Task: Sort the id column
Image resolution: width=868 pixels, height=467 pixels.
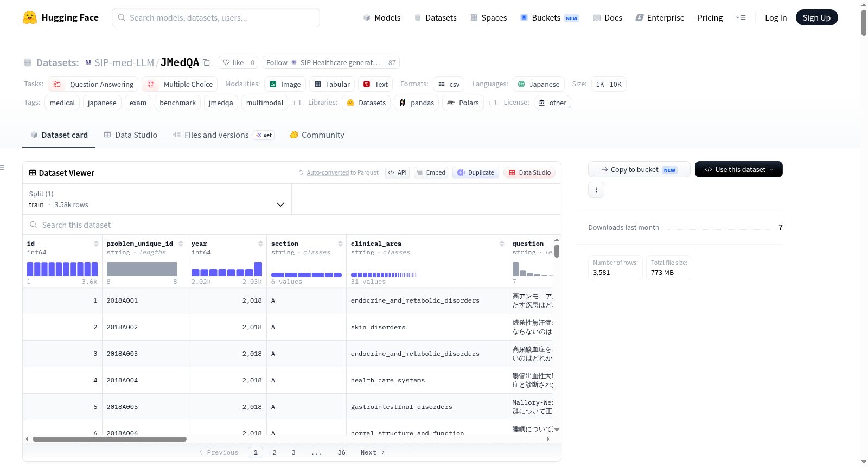Action: (96, 244)
